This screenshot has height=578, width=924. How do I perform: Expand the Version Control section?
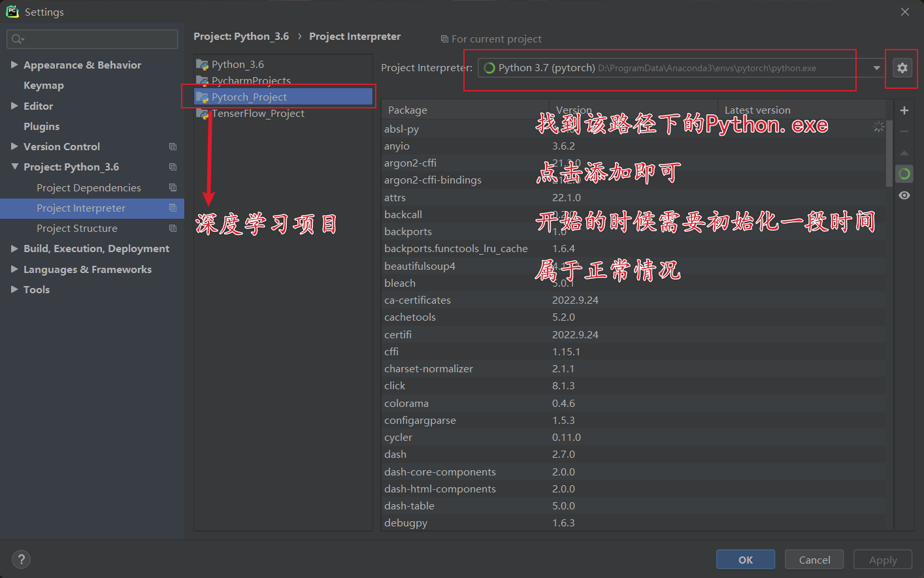pyautogui.click(x=14, y=146)
